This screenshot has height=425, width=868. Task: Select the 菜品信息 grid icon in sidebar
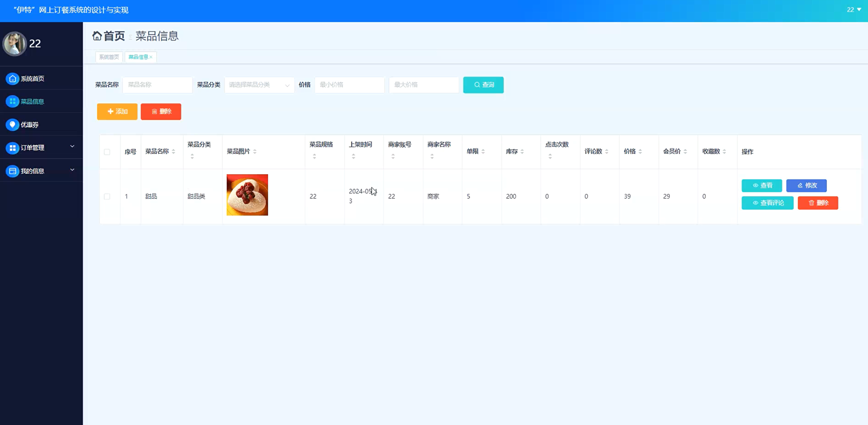(x=12, y=102)
